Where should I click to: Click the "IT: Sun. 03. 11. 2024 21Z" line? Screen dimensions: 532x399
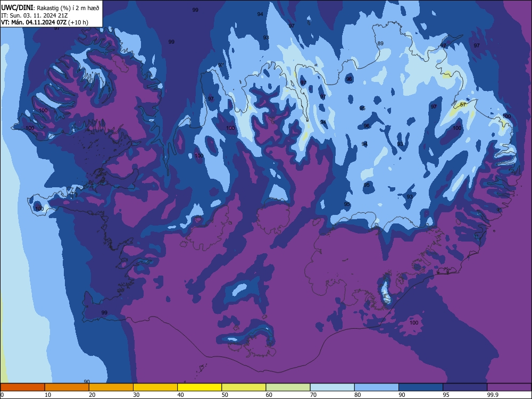35,15
